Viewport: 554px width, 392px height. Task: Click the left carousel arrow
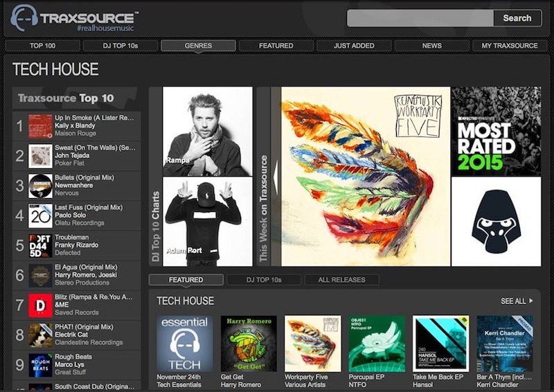276,177
